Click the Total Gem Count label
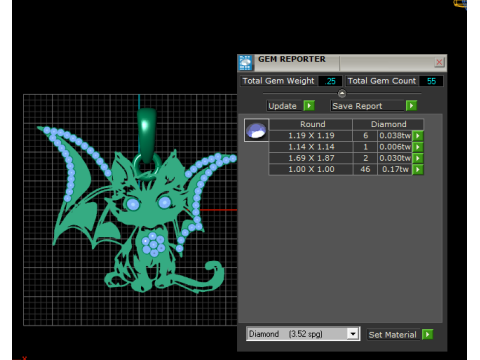This screenshot has width=480, height=360. (382, 81)
